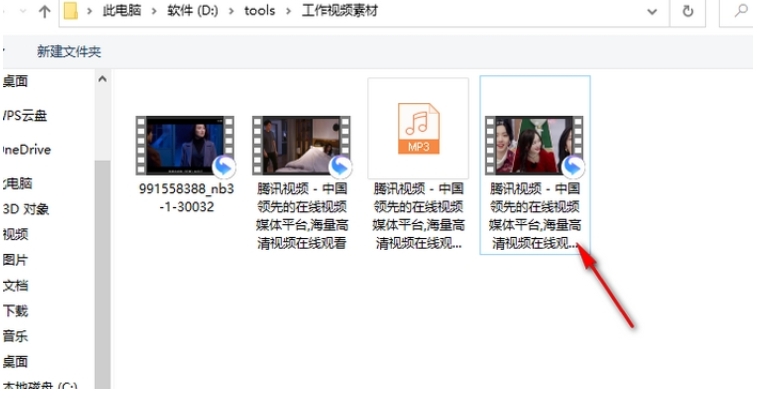Open 音乐 library in sidebar

(15, 336)
